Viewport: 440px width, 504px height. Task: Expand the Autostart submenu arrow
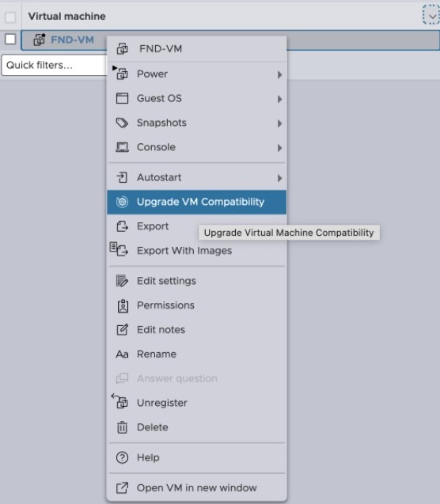[279, 178]
